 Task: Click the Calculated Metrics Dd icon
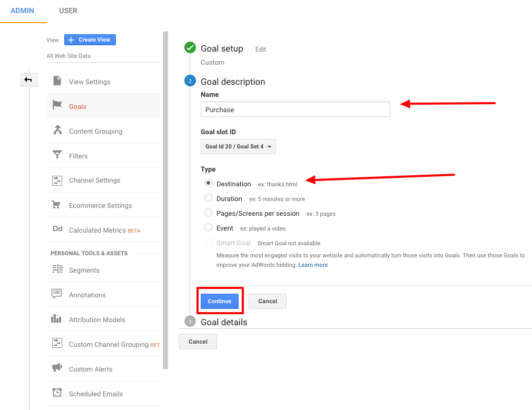[x=57, y=228]
